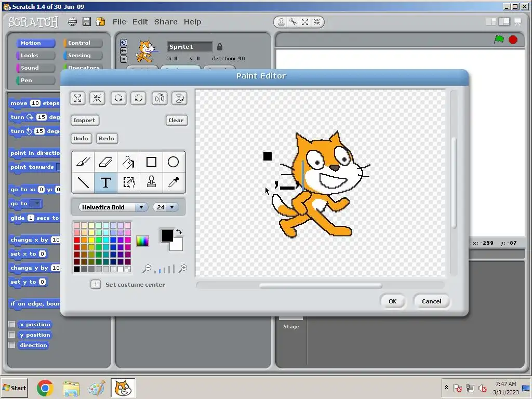Image resolution: width=532 pixels, height=399 pixels.
Task: Open the Share menu
Action: 166,22
